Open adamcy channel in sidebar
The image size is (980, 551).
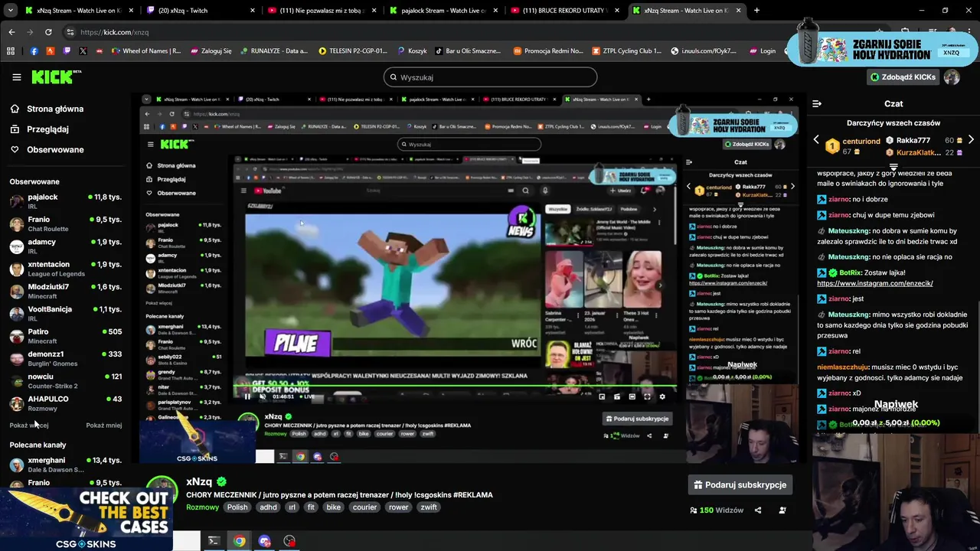point(65,246)
